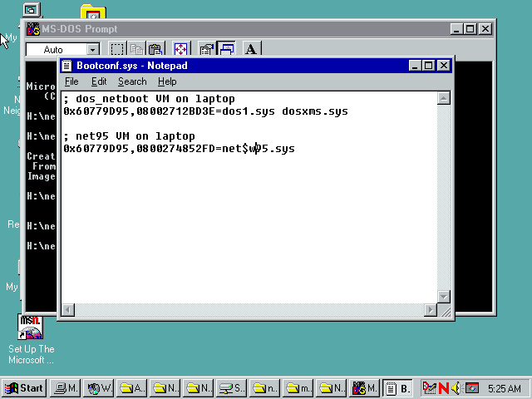Click the comment line '; net95 VM on laptop'

[x=130, y=136]
